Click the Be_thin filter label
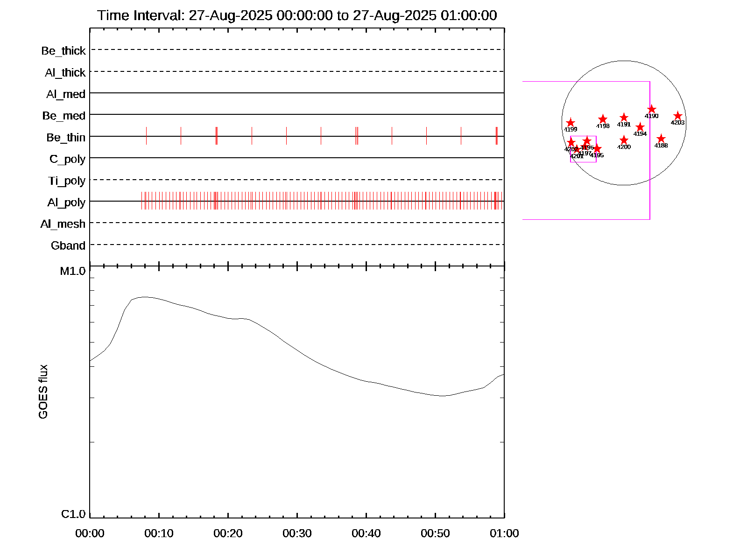The image size is (747, 560). (66, 137)
